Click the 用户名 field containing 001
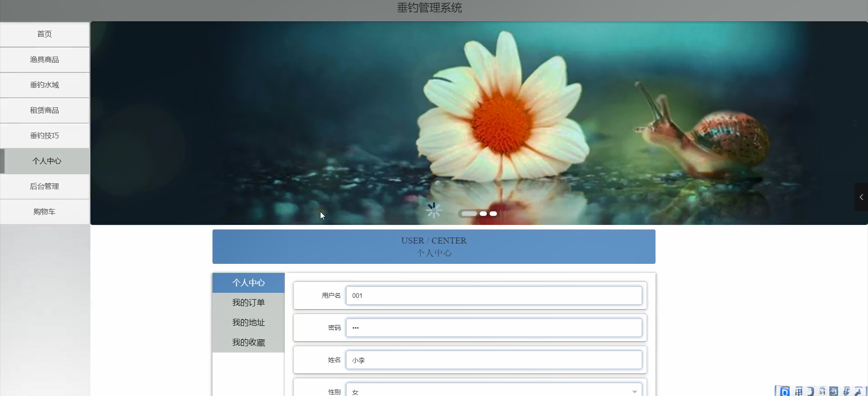This screenshot has width=868, height=396. 494,296
